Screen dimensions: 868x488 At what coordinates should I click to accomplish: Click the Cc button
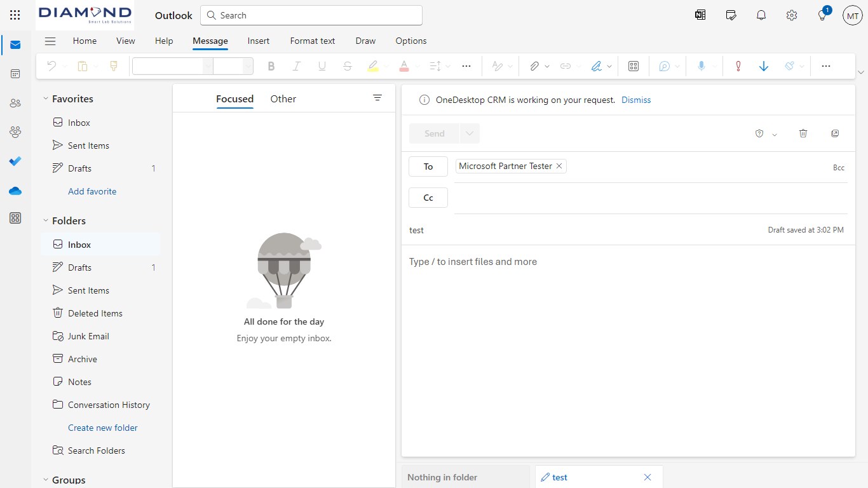pos(428,198)
